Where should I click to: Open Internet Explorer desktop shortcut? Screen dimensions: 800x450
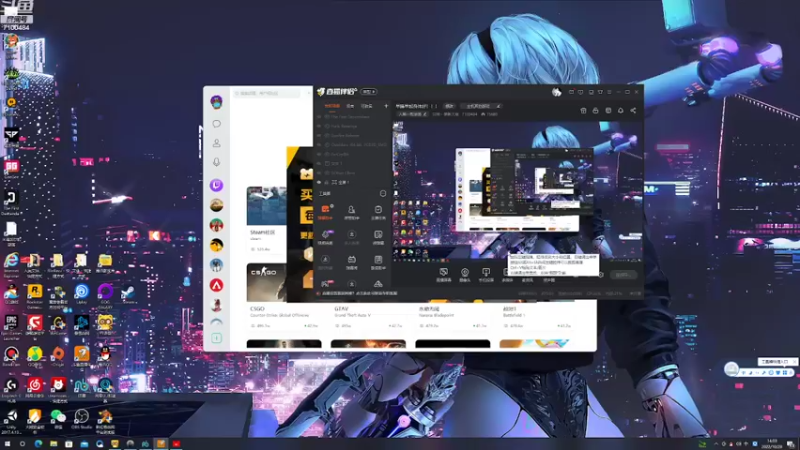coord(11,264)
